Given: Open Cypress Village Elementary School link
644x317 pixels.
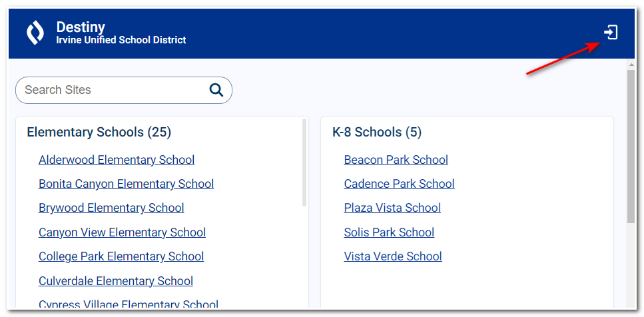Looking at the screenshot, I should click(x=129, y=304).
